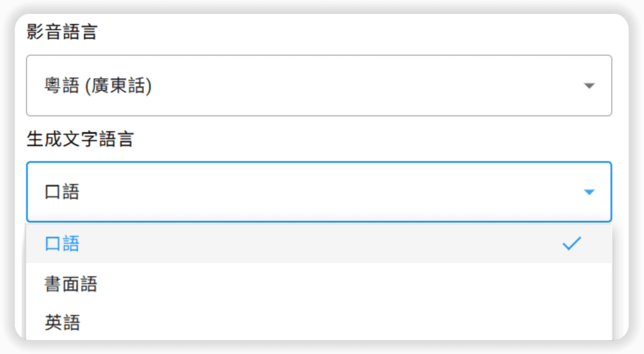Select the 書面語 option

pos(72,284)
